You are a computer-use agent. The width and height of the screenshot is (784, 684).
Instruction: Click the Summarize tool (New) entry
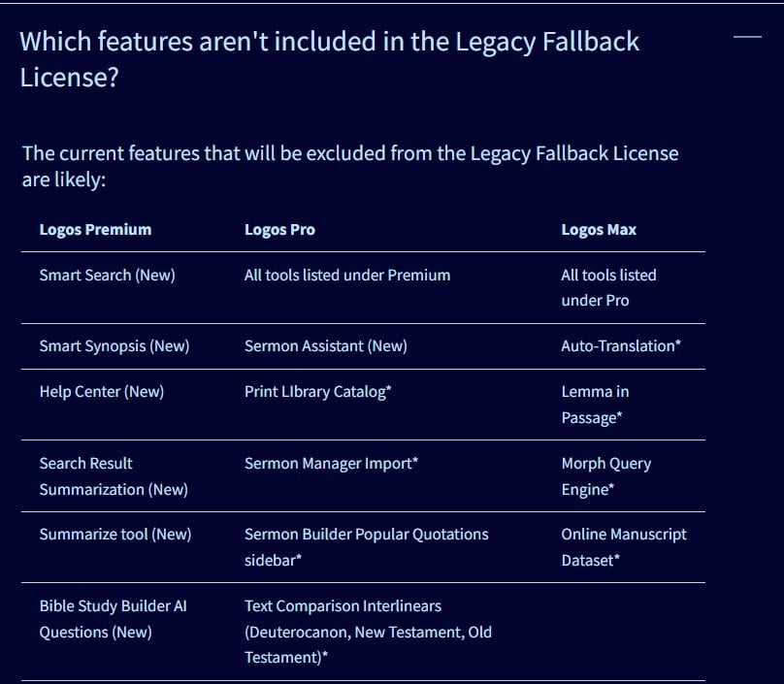pyautogui.click(x=114, y=535)
